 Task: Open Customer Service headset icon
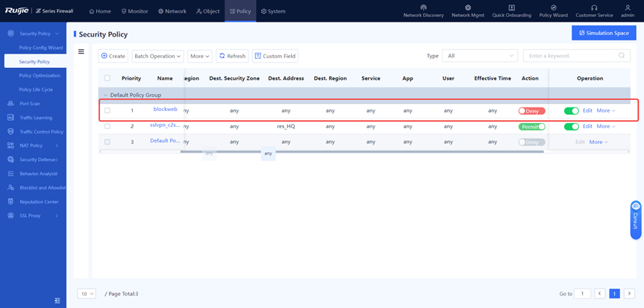[x=594, y=7]
